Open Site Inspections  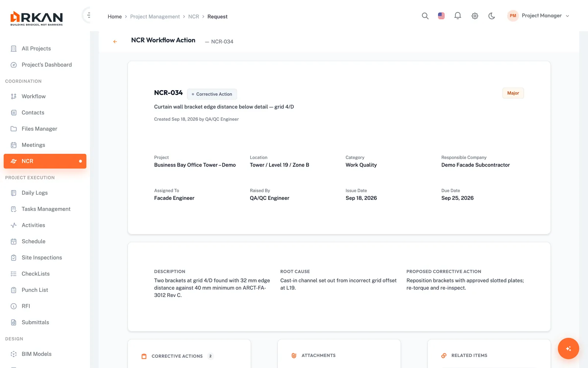tap(45, 258)
